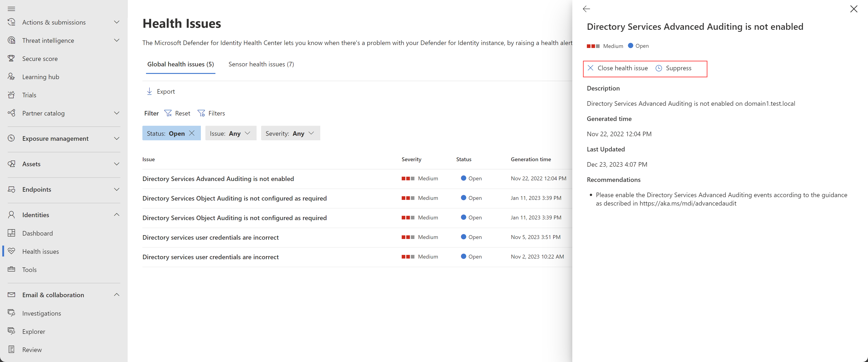Viewport: 868px width, 362px height.
Task: Remove the Status: Open filter
Action: pyautogui.click(x=192, y=133)
